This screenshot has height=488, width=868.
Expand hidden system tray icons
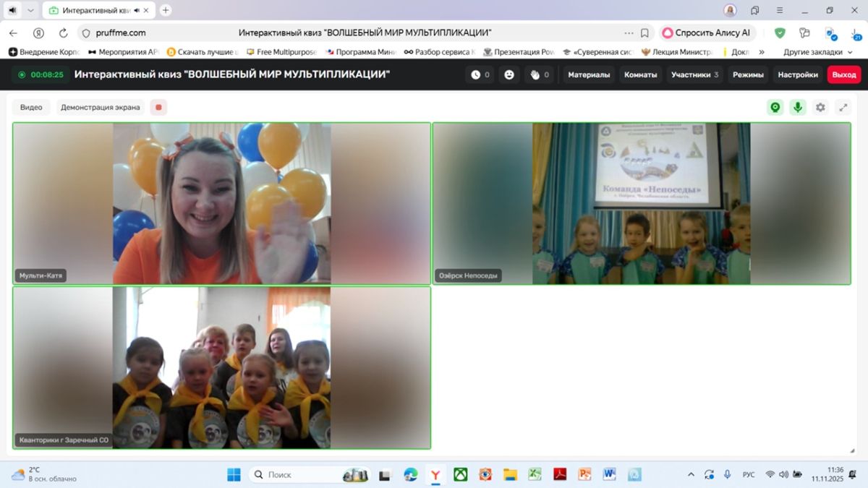pyautogui.click(x=691, y=474)
